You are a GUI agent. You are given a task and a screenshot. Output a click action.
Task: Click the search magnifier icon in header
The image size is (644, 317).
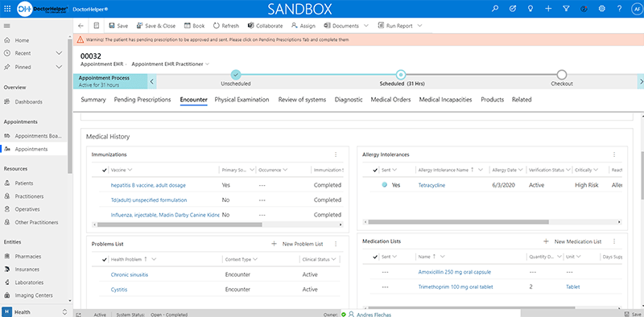click(x=495, y=9)
